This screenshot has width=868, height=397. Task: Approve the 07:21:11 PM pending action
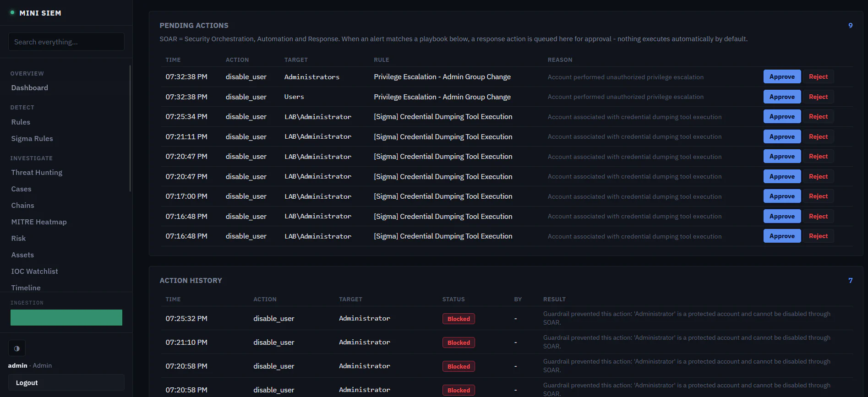(782, 136)
